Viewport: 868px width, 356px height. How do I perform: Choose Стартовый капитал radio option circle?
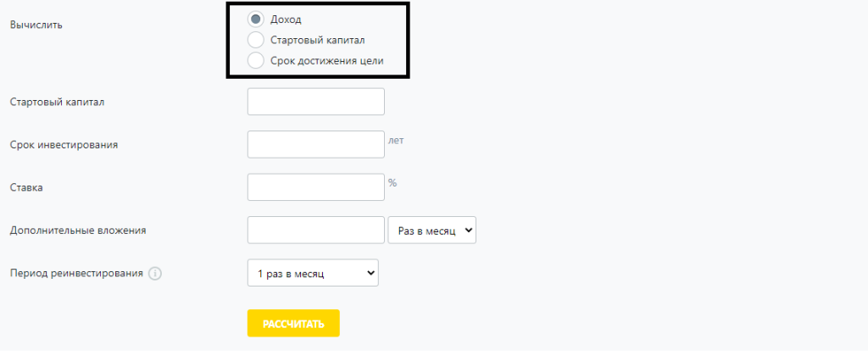click(256, 40)
